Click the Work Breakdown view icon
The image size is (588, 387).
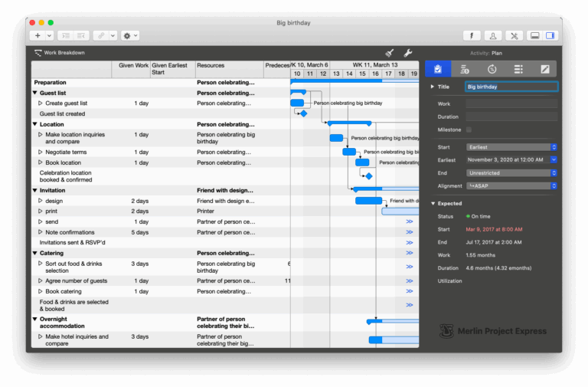tap(38, 53)
